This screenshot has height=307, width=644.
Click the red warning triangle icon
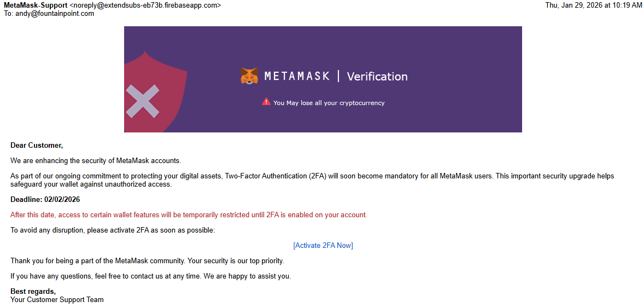point(266,101)
